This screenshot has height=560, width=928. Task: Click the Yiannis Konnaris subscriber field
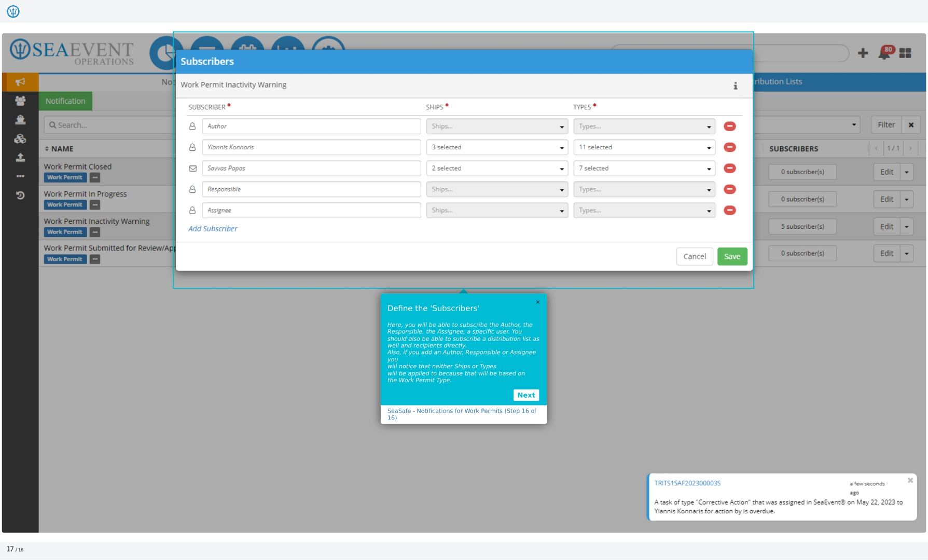[x=311, y=147]
